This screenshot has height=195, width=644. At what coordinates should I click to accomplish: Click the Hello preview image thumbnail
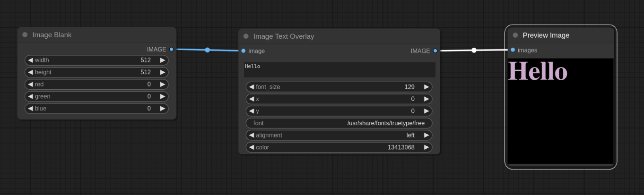(560, 111)
